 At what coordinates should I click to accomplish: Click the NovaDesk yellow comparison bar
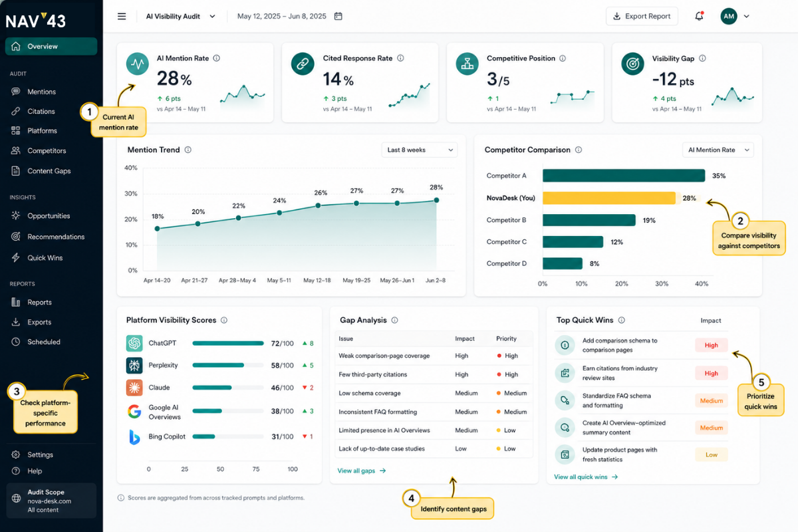pos(609,198)
